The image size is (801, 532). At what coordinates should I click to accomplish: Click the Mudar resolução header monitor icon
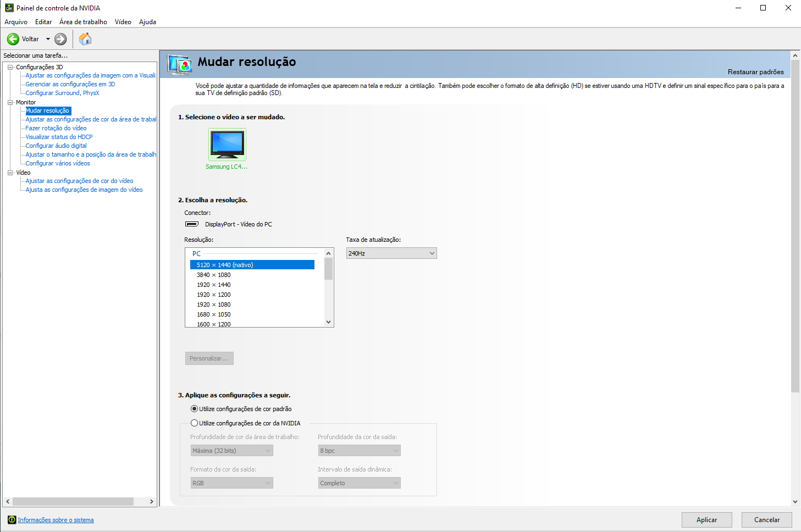[180, 64]
